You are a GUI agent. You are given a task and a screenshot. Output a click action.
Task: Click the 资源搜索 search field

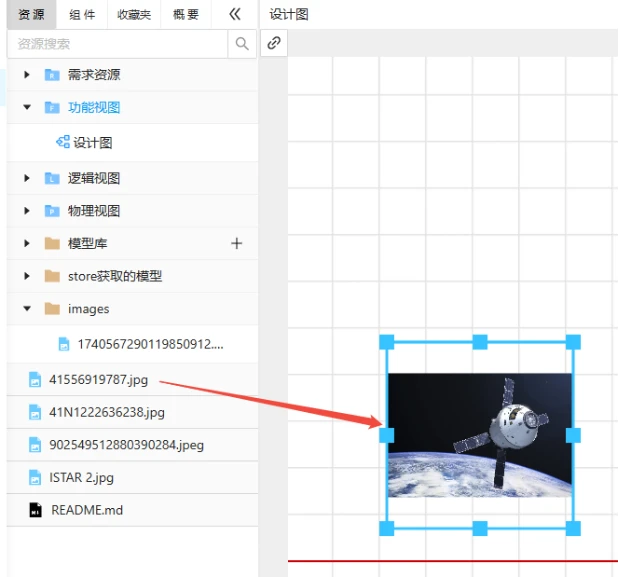coord(117,44)
